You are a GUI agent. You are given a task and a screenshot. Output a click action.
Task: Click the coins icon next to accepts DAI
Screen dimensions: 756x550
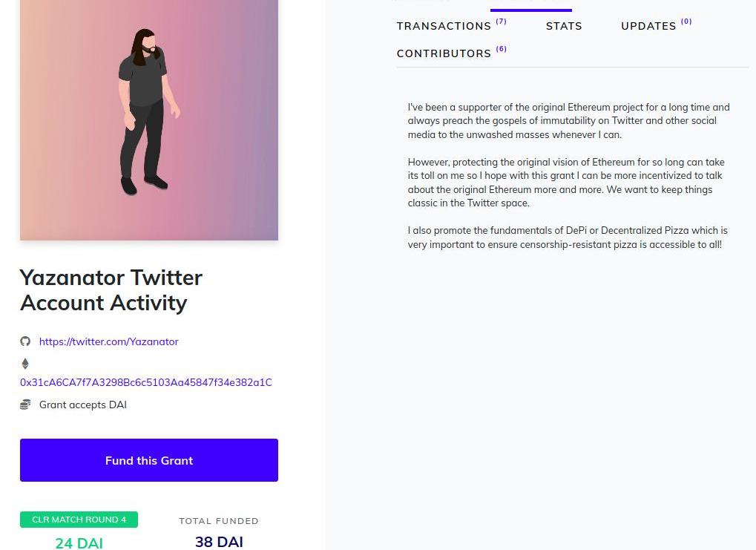(x=25, y=405)
